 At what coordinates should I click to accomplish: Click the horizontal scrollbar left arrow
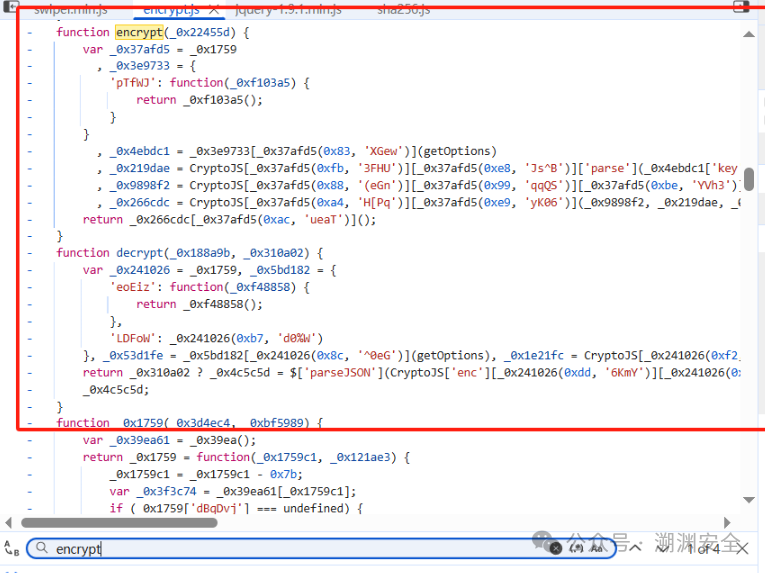click(8, 523)
